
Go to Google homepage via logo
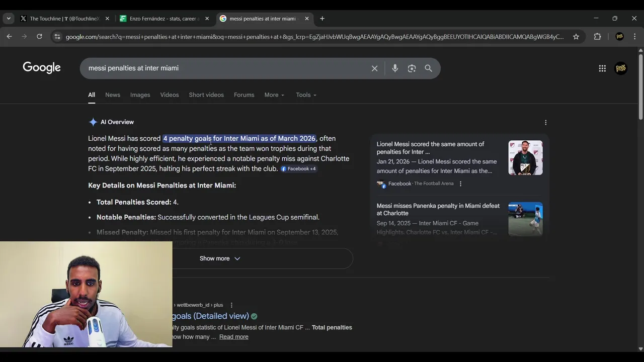click(x=42, y=68)
